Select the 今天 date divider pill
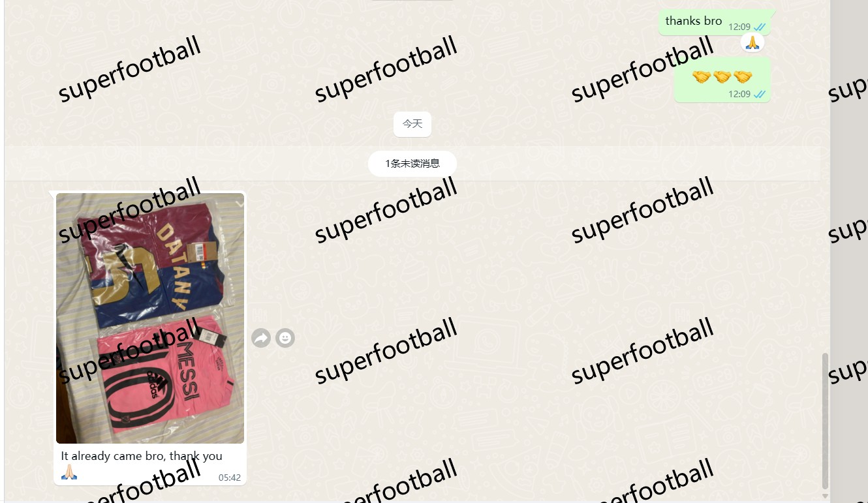The image size is (868, 503). 412,124
